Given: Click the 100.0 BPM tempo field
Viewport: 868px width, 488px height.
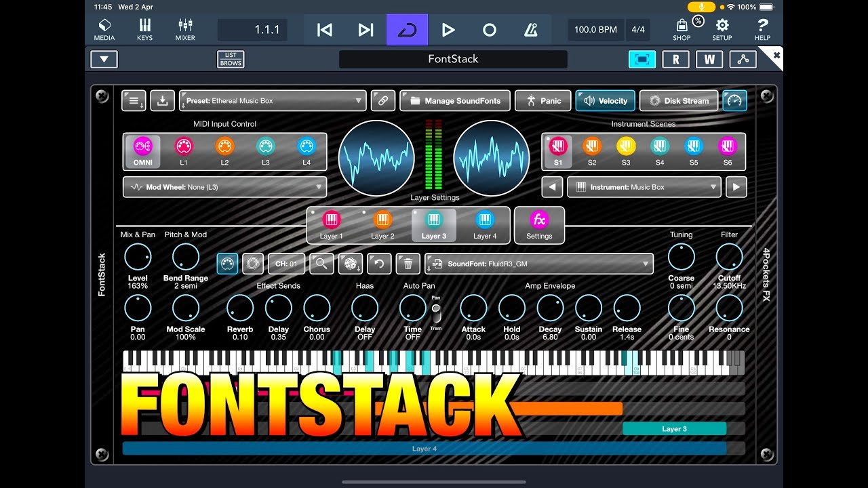Looking at the screenshot, I should (x=595, y=30).
